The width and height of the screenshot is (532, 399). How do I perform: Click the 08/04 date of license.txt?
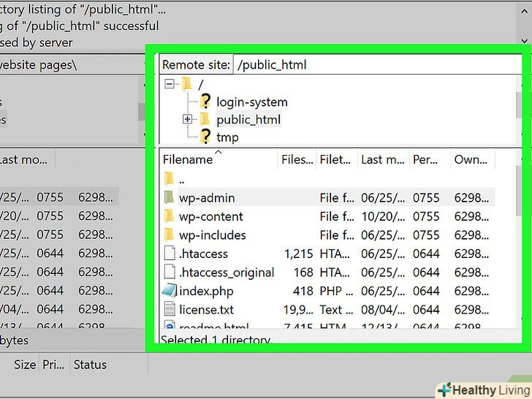pos(383,310)
